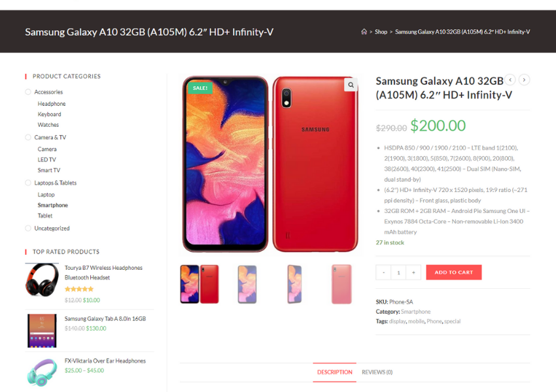Increase quantity with plus button

pos(413,272)
